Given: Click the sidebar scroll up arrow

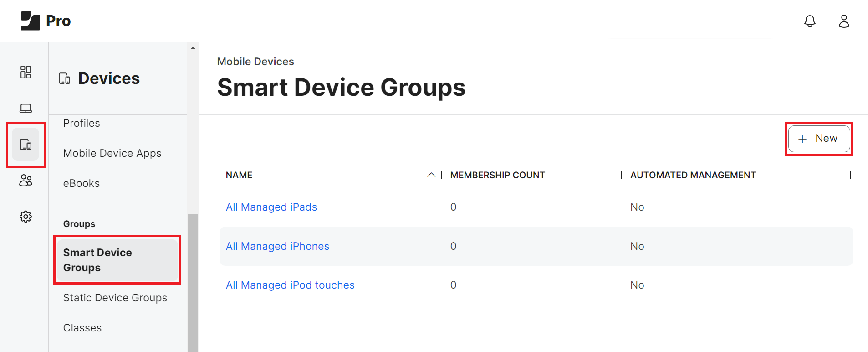Looking at the screenshot, I should 193,48.
